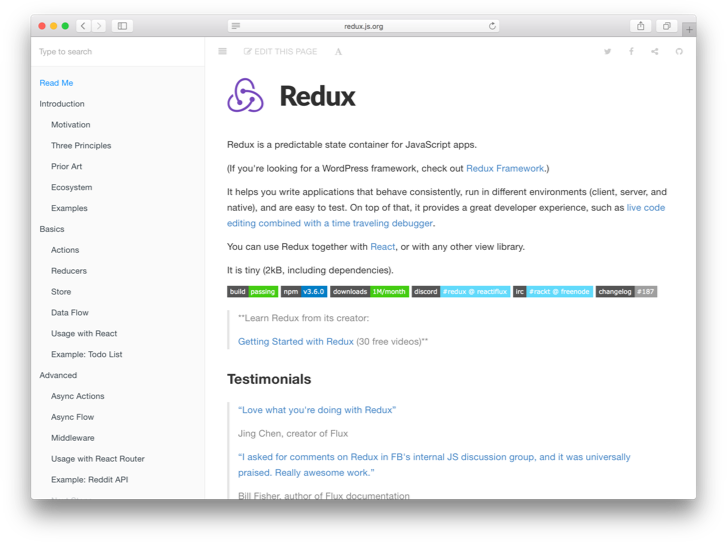Click Safari's share button in toolbar
Screen dimensions: 727x542
tap(641, 26)
